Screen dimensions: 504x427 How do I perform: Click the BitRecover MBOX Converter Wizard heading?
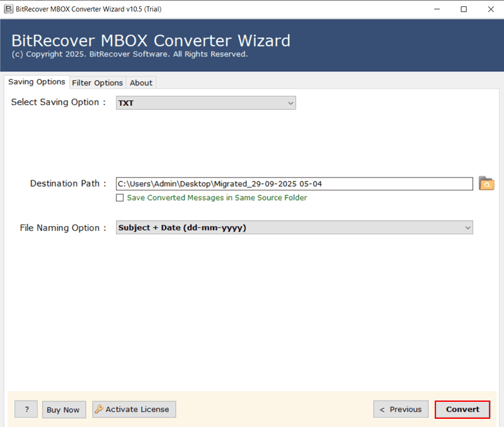coord(151,41)
